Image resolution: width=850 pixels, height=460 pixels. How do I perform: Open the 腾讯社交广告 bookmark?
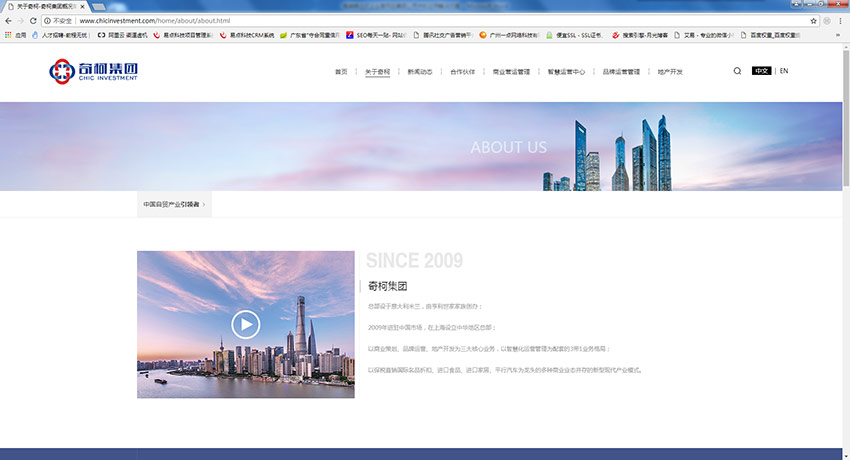click(443, 35)
